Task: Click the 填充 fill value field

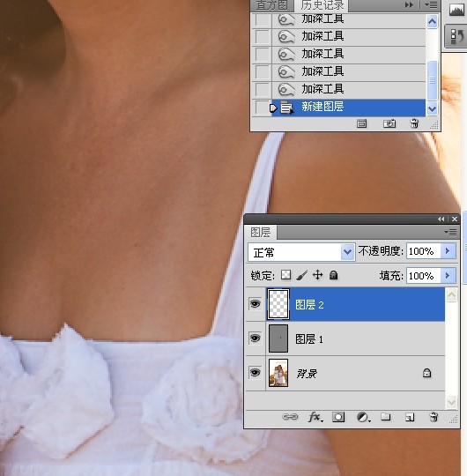Action: [423, 276]
